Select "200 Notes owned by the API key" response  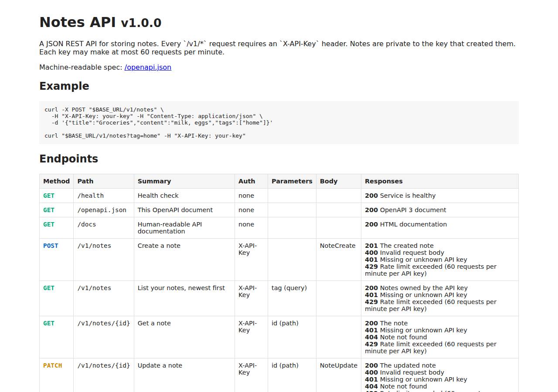point(416,288)
